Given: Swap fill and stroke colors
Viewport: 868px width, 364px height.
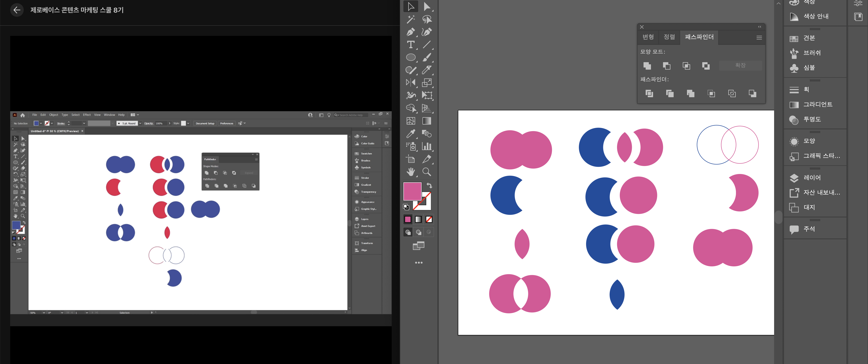Looking at the screenshot, I should tap(429, 185).
